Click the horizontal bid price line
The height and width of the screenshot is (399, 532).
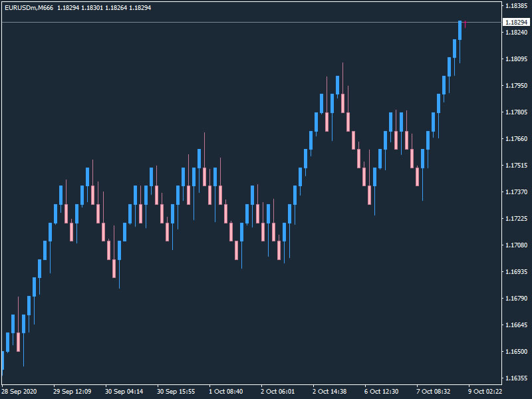pyautogui.click(x=266, y=22)
